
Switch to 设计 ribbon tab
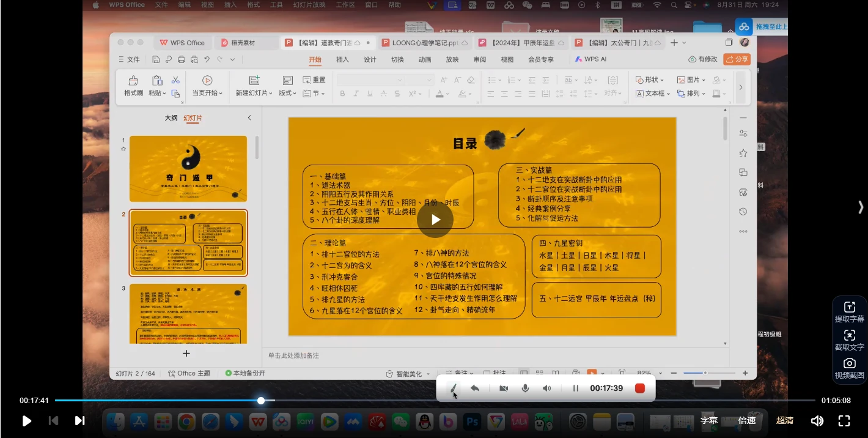tap(370, 59)
